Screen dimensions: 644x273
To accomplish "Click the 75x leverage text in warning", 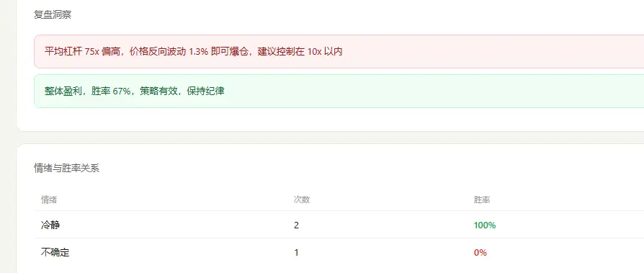I will tap(92, 52).
